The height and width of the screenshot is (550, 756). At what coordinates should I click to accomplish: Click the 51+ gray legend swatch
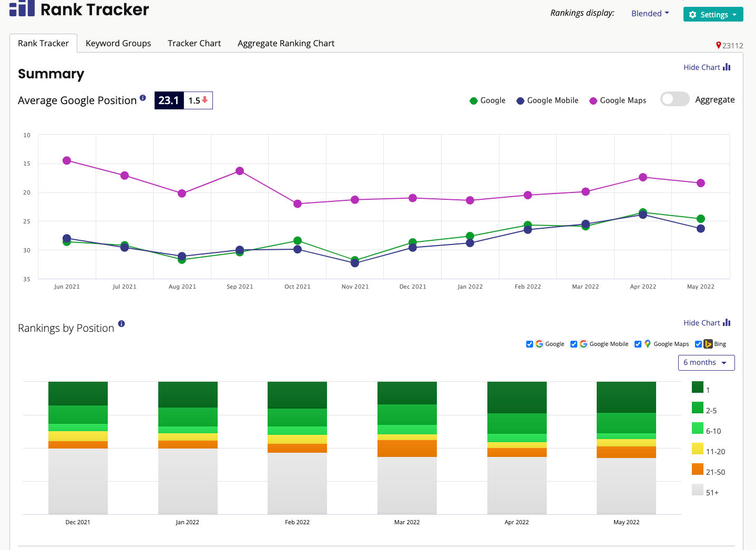(x=698, y=490)
